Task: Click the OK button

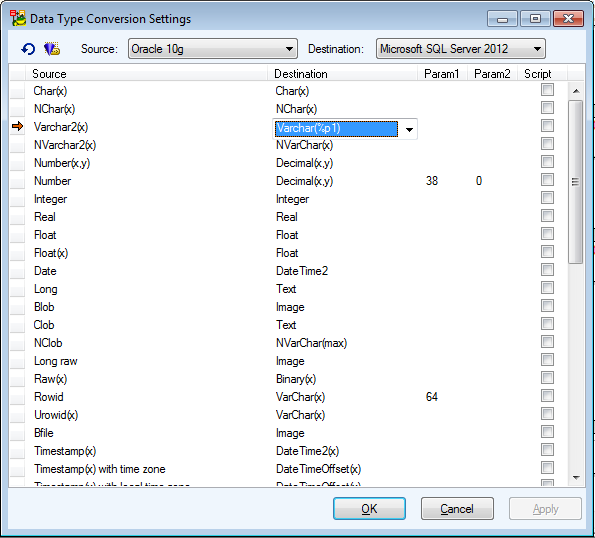Action: [x=369, y=508]
